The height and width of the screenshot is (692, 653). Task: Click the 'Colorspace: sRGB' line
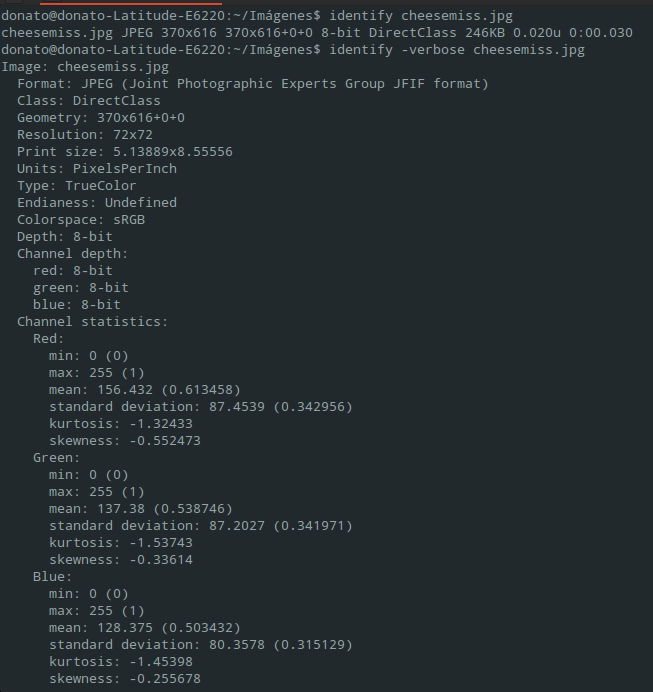(80, 219)
